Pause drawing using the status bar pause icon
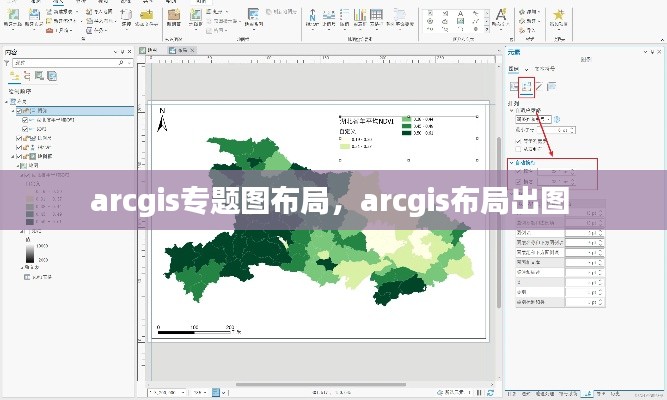Image resolution: width=667 pixels, height=400 pixels. (x=479, y=392)
